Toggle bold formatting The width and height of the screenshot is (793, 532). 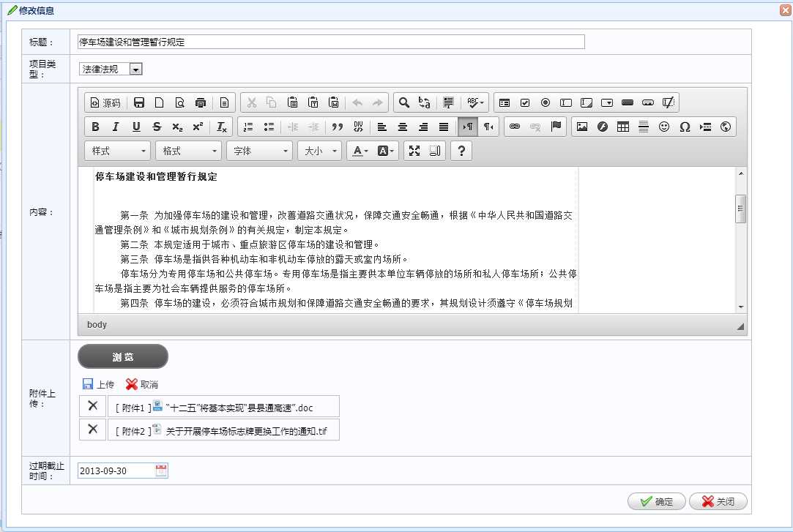tap(95, 127)
